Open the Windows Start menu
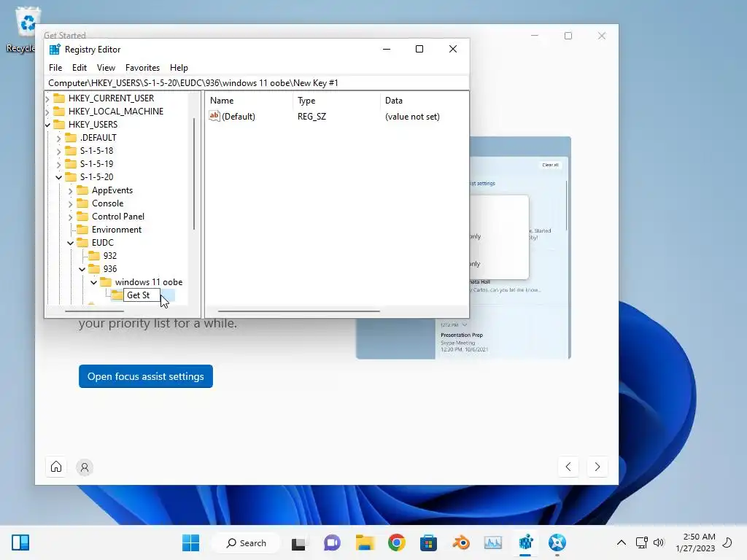Viewport: 747px width, 560px height. click(x=190, y=542)
